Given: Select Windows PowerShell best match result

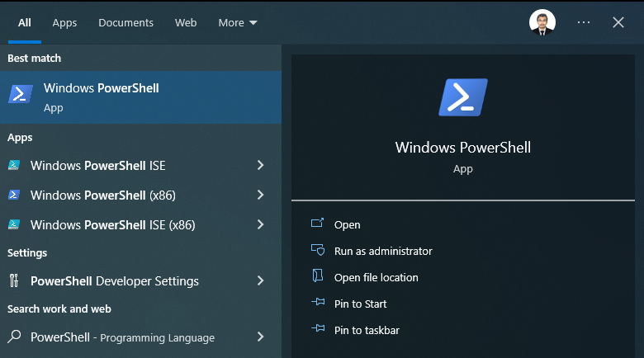Looking at the screenshot, I should 141,97.
